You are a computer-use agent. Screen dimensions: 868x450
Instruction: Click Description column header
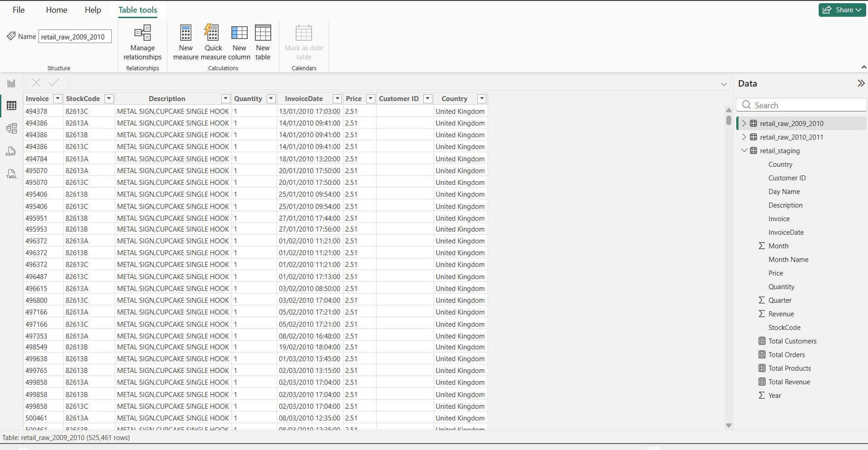tap(167, 99)
